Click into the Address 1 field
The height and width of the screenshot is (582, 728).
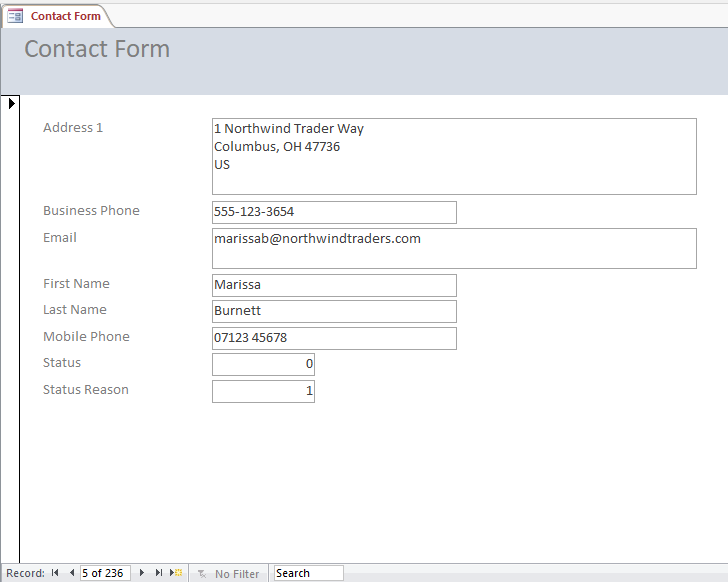(x=454, y=156)
